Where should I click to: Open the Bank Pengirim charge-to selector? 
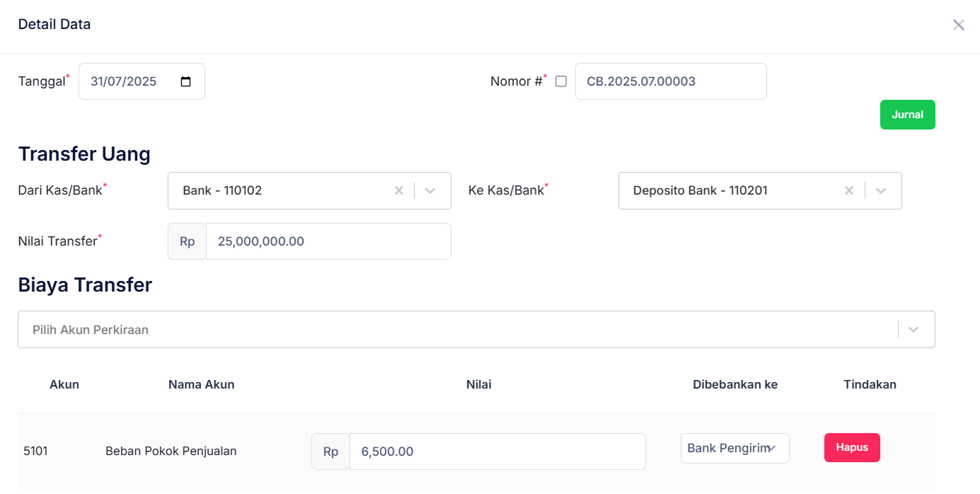tap(734, 448)
